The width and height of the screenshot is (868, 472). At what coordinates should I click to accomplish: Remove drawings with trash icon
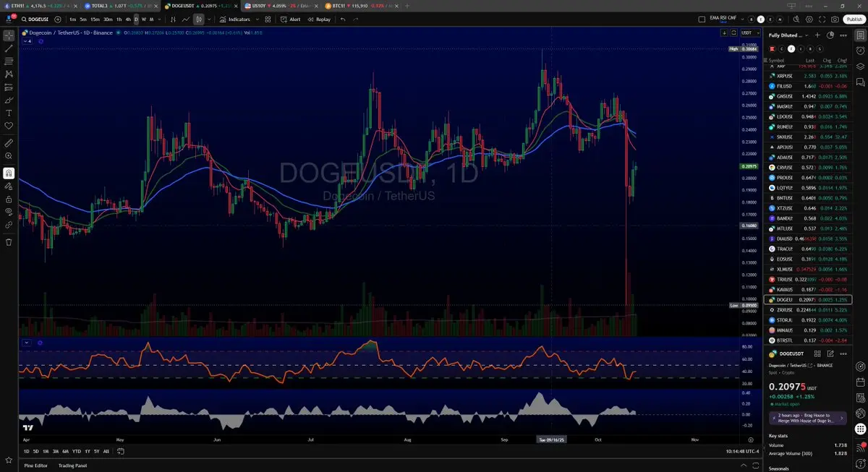[x=9, y=242]
